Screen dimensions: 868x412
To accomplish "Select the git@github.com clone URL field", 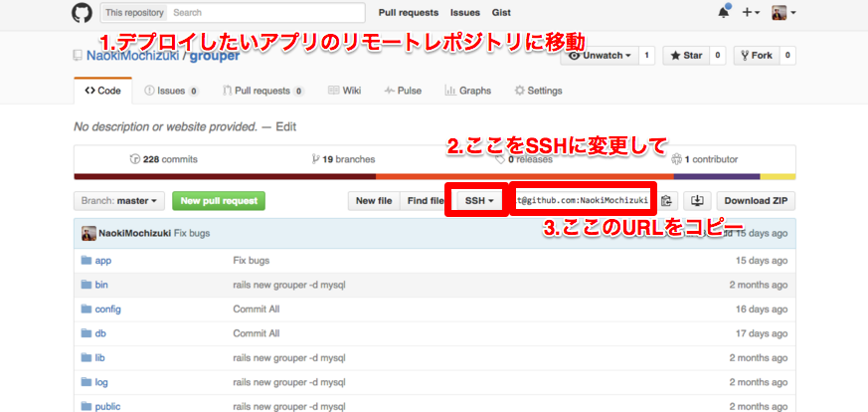I will coord(583,201).
